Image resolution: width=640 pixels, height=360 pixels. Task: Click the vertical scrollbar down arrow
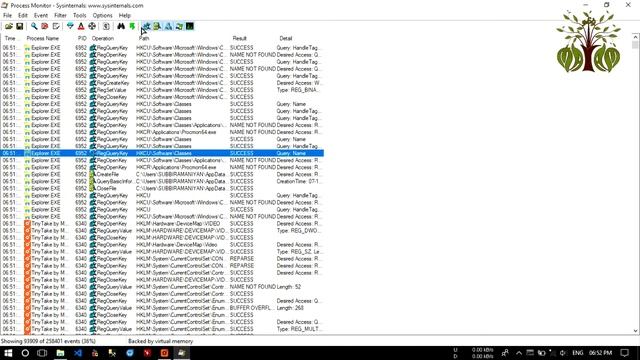pos(636,331)
